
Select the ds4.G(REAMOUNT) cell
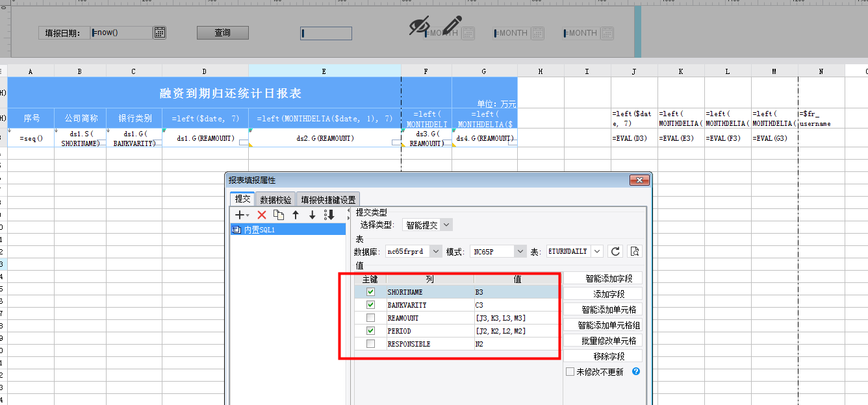pyautogui.click(x=485, y=138)
